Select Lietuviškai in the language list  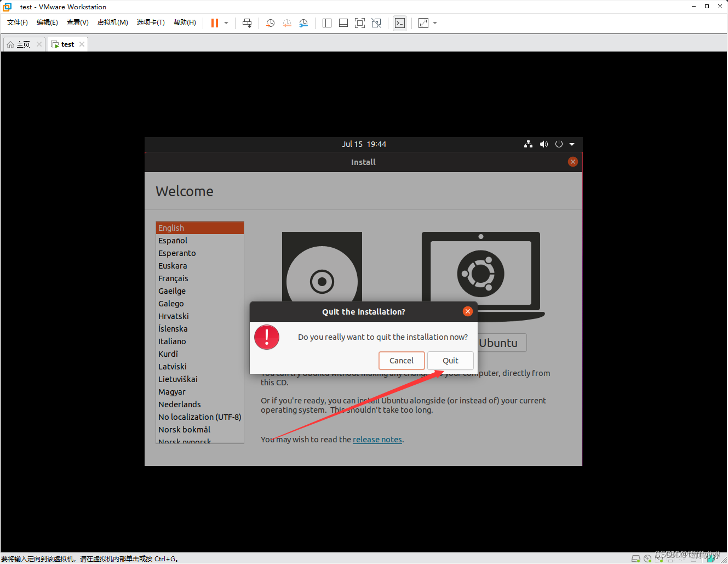200,379
